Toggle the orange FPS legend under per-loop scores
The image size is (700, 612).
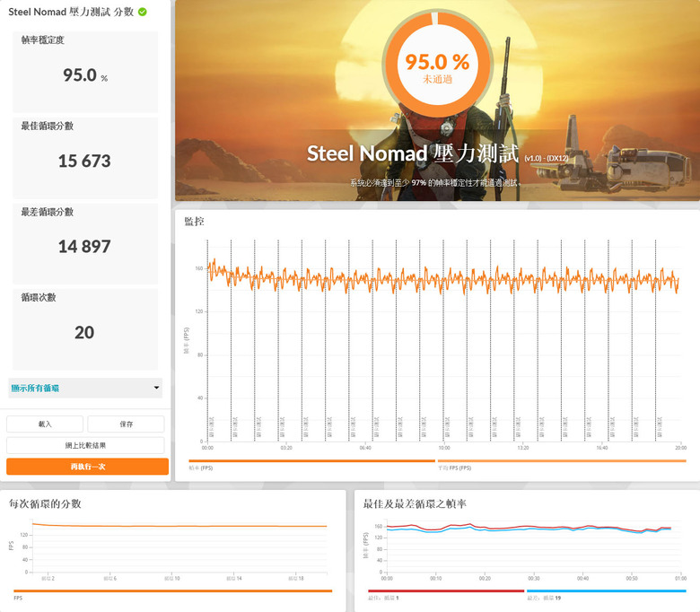173,591
